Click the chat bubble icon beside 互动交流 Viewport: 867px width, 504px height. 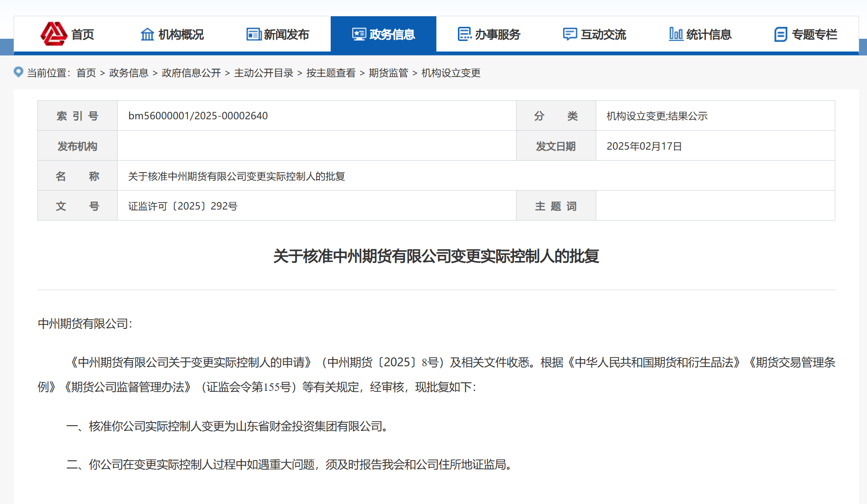[x=570, y=34]
